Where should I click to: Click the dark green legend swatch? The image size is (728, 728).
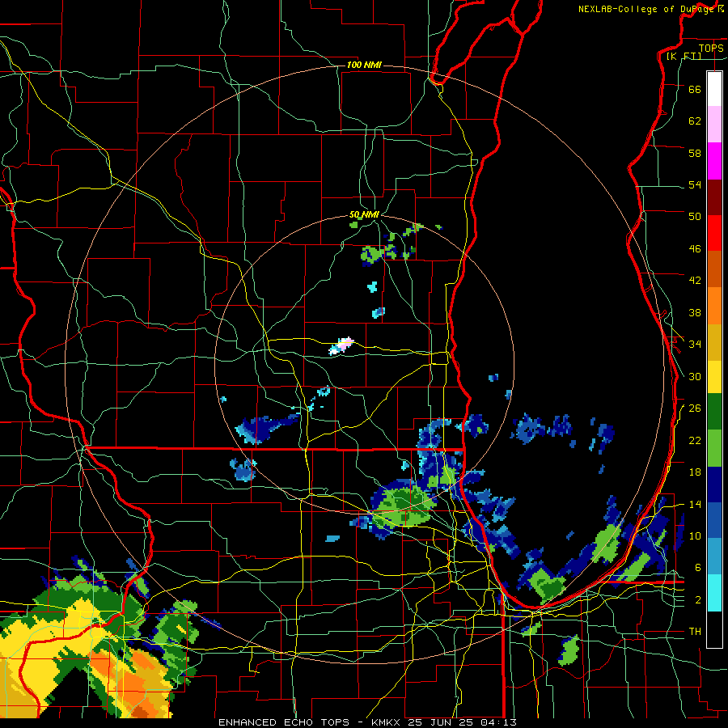(x=714, y=412)
